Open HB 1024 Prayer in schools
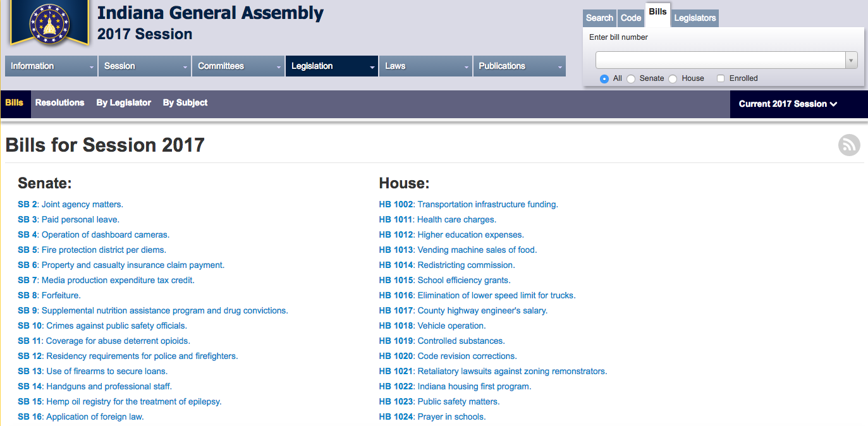The height and width of the screenshot is (426, 868). tap(432, 417)
